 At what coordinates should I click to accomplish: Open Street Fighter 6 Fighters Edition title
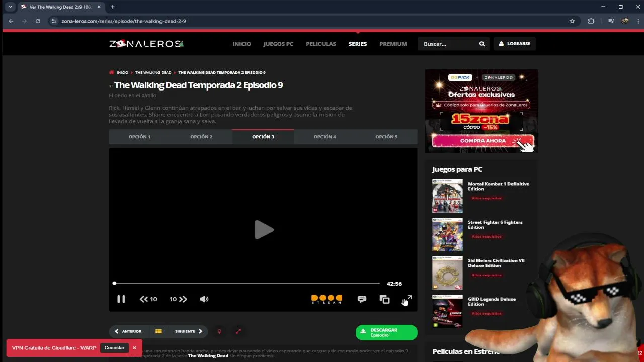click(495, 225)
